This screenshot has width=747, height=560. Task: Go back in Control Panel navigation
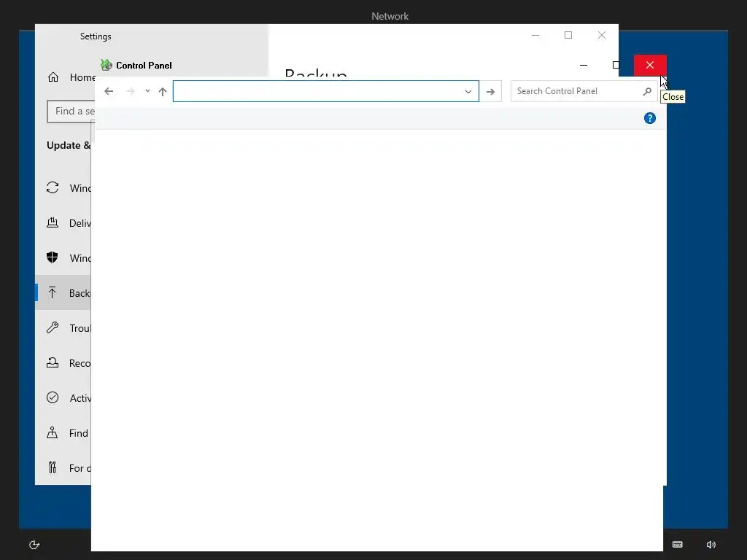tap(109, 91)
